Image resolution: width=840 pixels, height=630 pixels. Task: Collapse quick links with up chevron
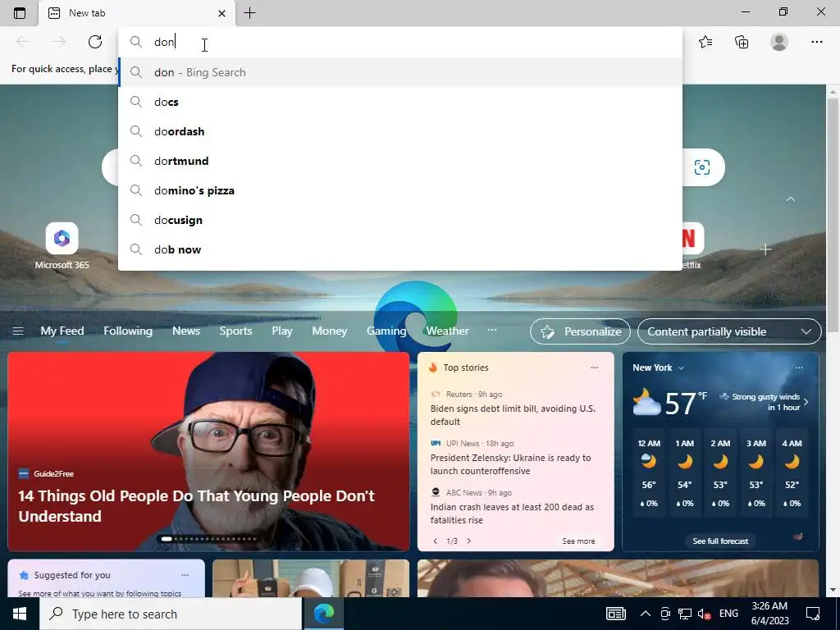[x=790, y=199]
